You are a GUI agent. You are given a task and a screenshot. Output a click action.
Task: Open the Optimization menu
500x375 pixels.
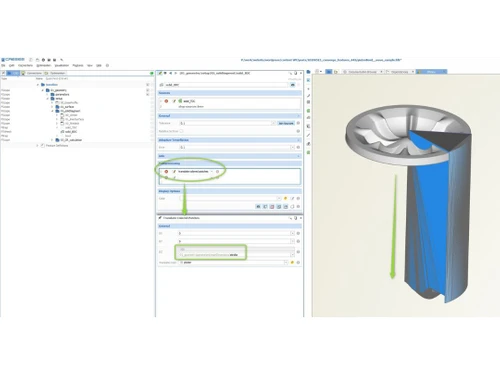43,65
